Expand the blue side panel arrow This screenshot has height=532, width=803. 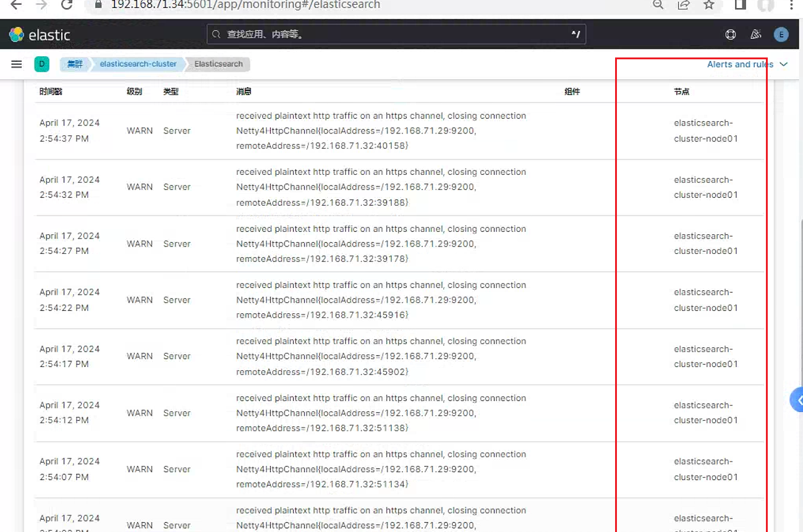(797, 400)
